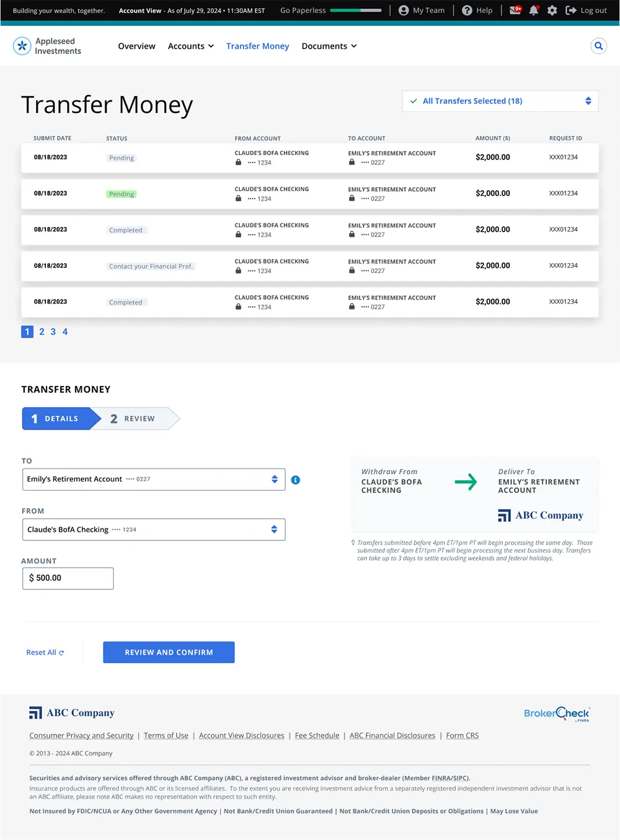Viewport: 620px width, 840px height.
Task: Click the Appleseed Investments logo
Action: pyautogui.click(x=47, y=46)
